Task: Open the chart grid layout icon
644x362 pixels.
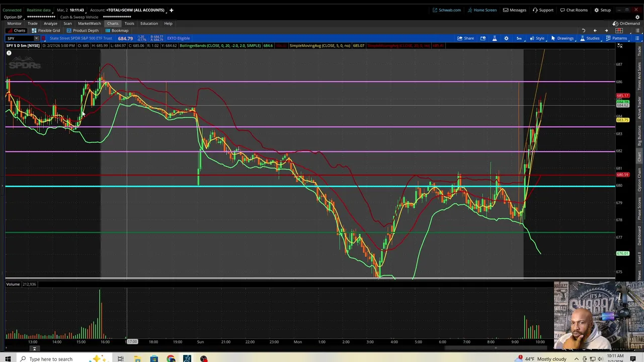Action: [x=619, y=31]
